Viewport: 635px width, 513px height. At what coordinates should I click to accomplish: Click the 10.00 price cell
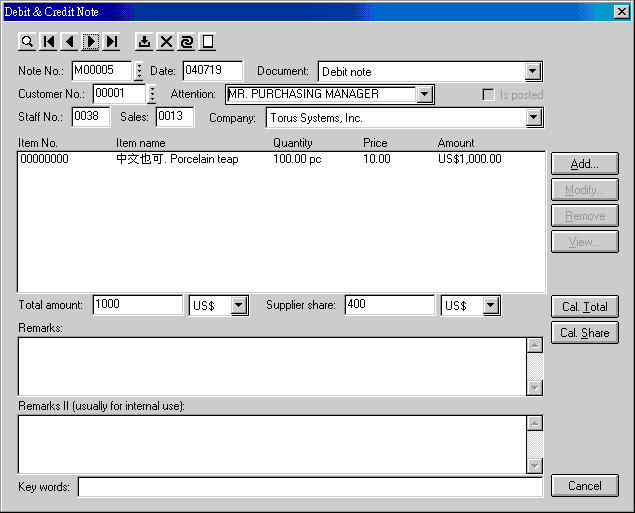pos(377,159)
